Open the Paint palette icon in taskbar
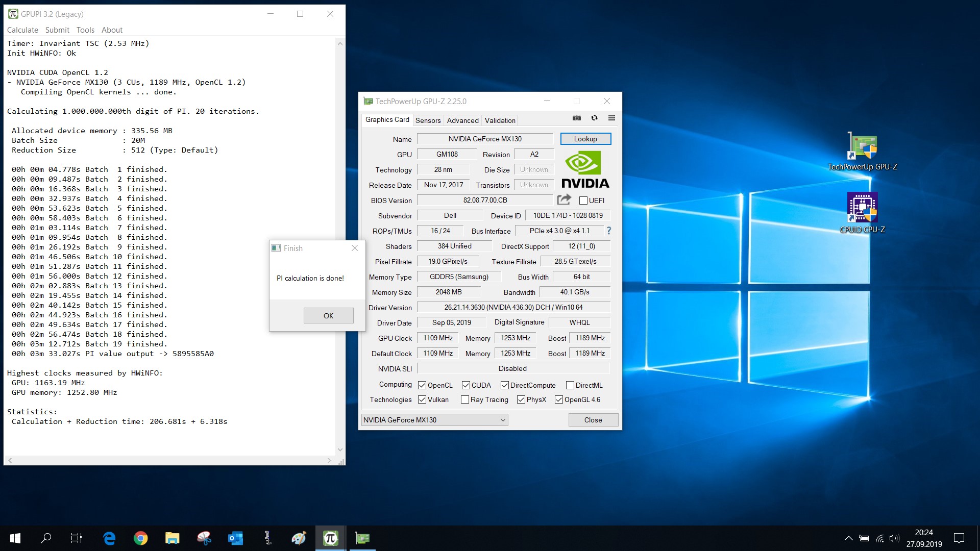Image resolution: width=980 pixels, height=551 pixels. click(299, 538)
